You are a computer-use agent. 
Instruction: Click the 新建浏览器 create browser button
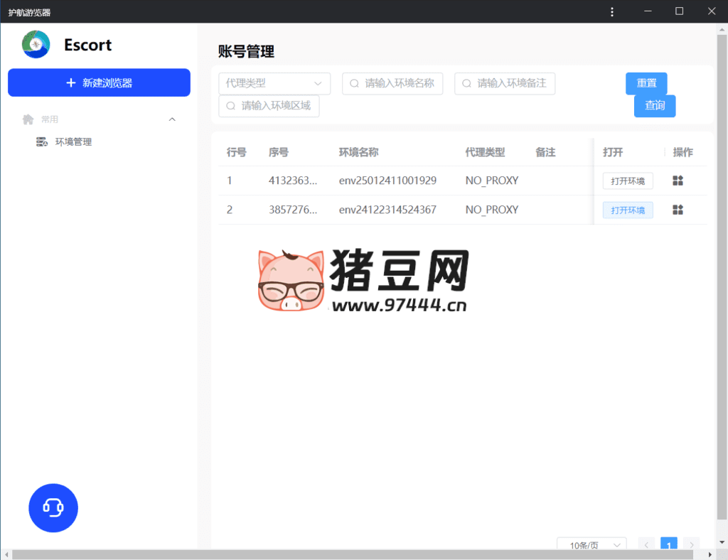pos(99,82)
